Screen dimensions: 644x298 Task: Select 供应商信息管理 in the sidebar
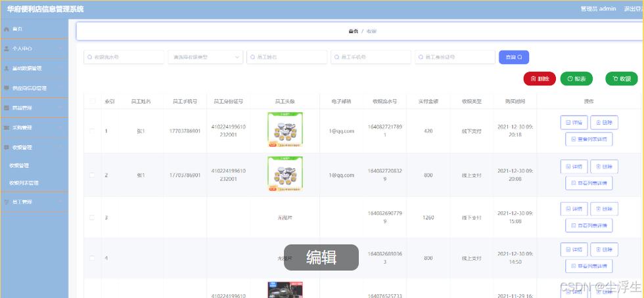click(34, 88)
